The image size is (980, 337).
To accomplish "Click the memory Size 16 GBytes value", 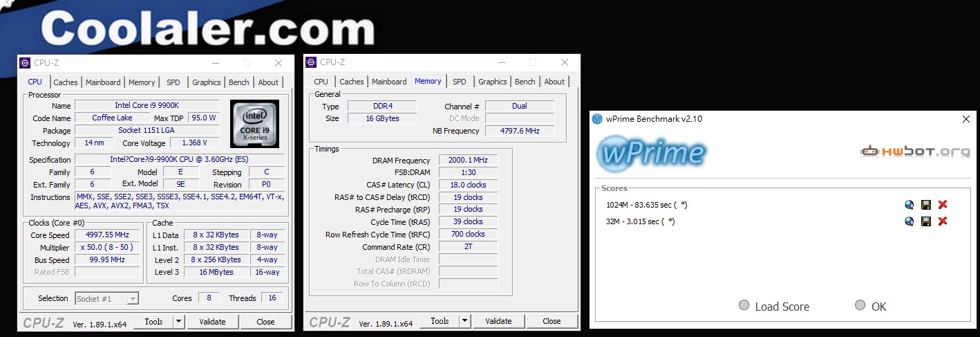I will coord(381,118).
